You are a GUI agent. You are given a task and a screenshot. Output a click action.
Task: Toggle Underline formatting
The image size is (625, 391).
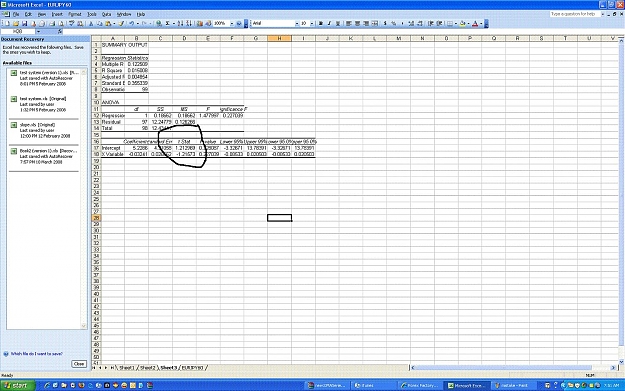[338, 24]
